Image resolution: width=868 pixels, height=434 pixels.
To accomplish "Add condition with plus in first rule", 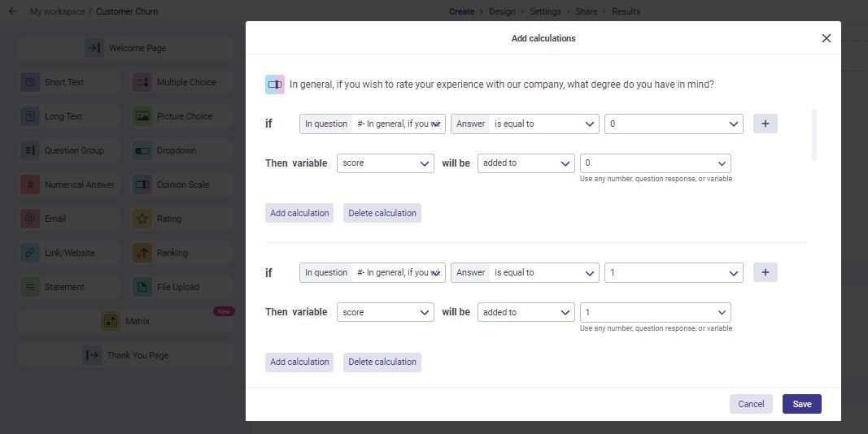I will click(x=765, y=124).
